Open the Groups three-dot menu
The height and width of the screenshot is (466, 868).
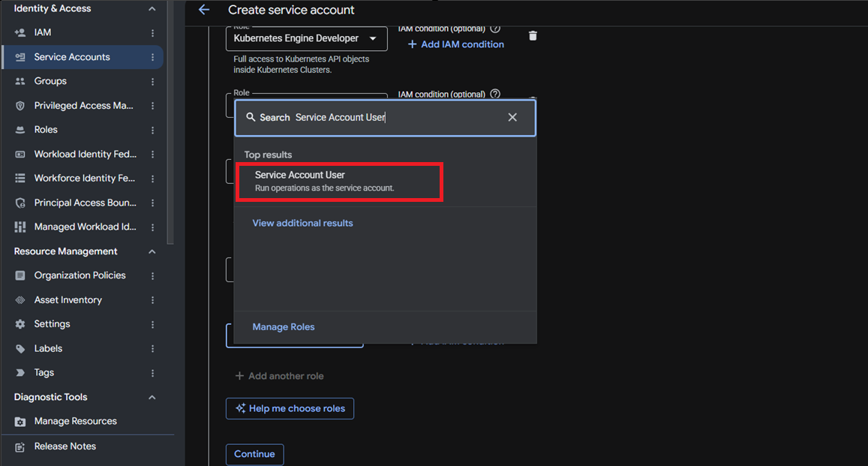(x=153, y=82)
